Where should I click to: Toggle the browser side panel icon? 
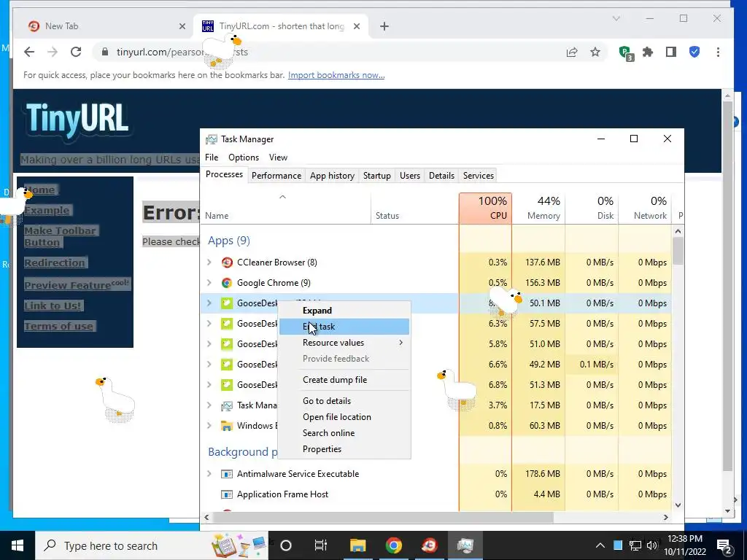(x=671, y=52)
